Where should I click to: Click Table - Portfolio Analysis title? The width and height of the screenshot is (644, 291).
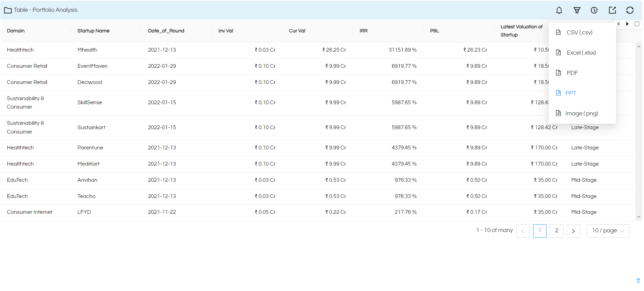point(45,10)
